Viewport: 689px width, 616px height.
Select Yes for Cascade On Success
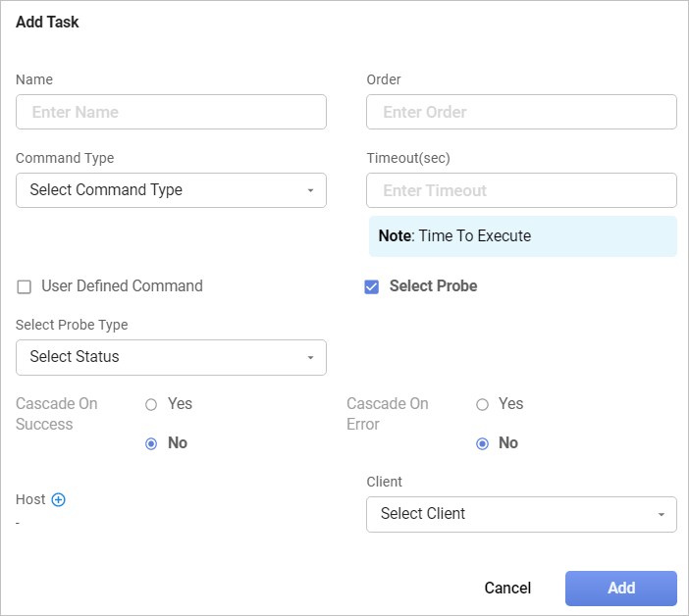[151, 404]
